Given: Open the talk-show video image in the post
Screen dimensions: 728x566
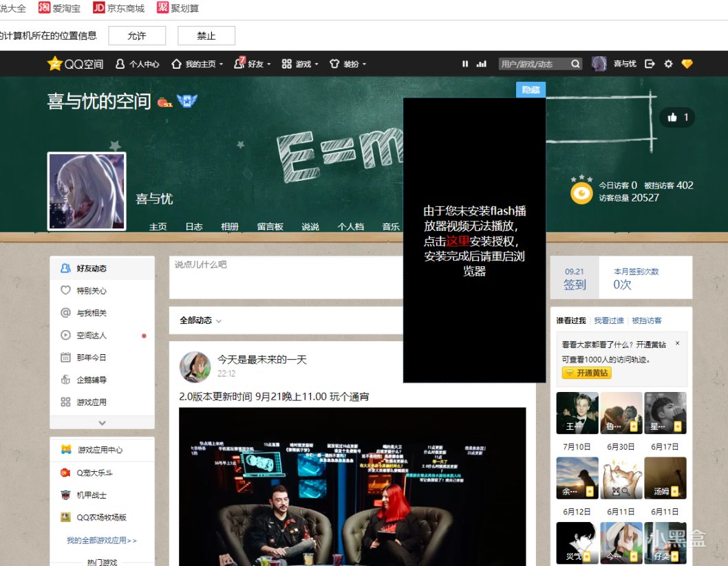Looking at the screenshot, I should [352, 487].
